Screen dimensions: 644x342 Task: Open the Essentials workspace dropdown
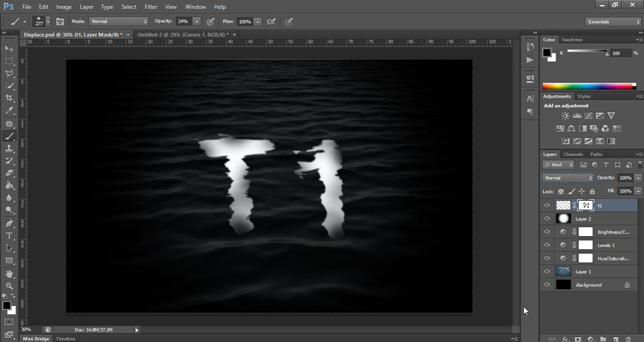tap(612, 21)
